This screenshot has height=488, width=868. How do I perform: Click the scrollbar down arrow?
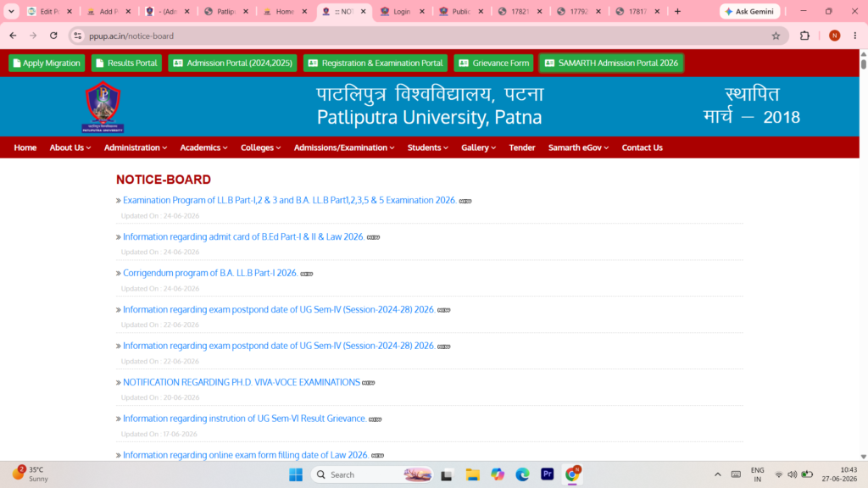863,457
